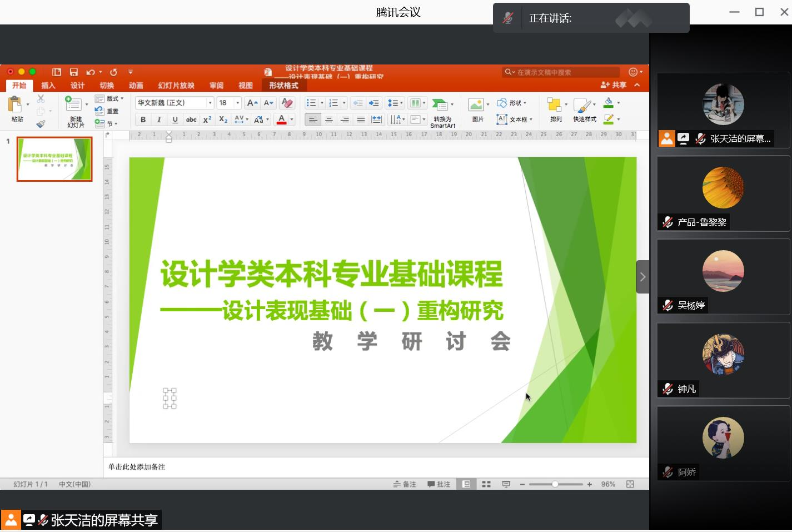Expand the 版式 layout dropdown
The image size is (792, 532).
tap(109, 98)
